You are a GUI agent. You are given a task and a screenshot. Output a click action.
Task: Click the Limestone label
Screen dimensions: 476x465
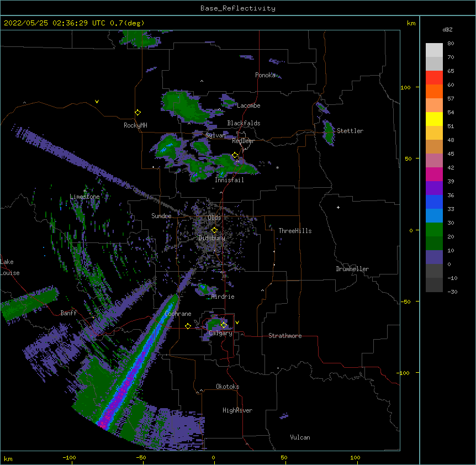[x=84, y=197]
